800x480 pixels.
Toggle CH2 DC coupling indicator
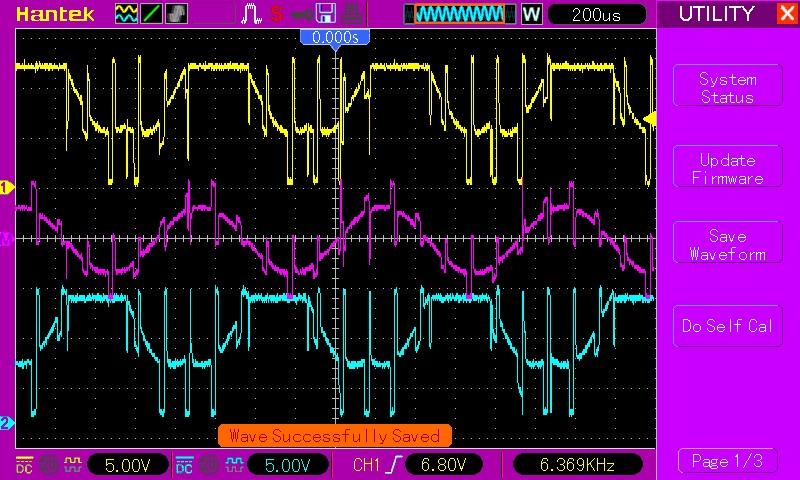click(184, 464)
